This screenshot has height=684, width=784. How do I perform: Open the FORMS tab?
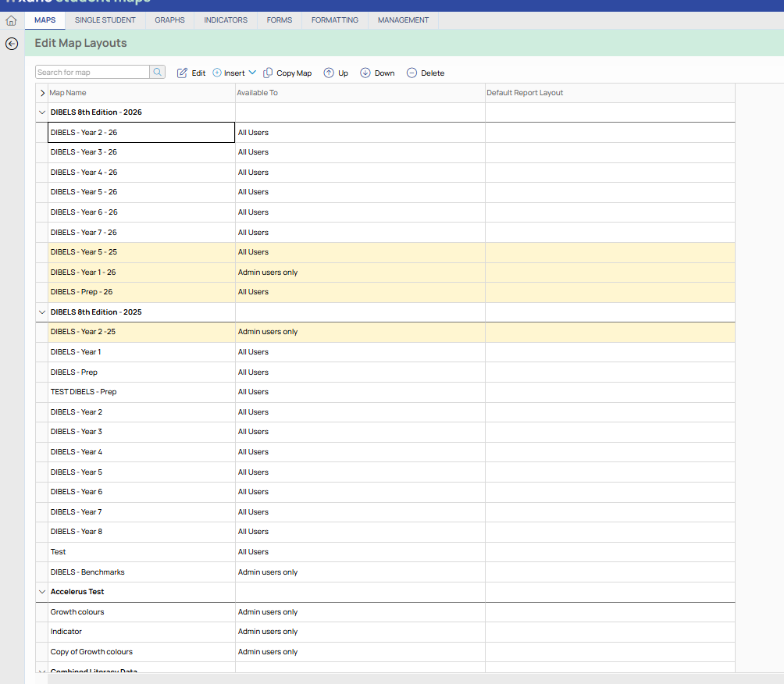click(279, 20)
